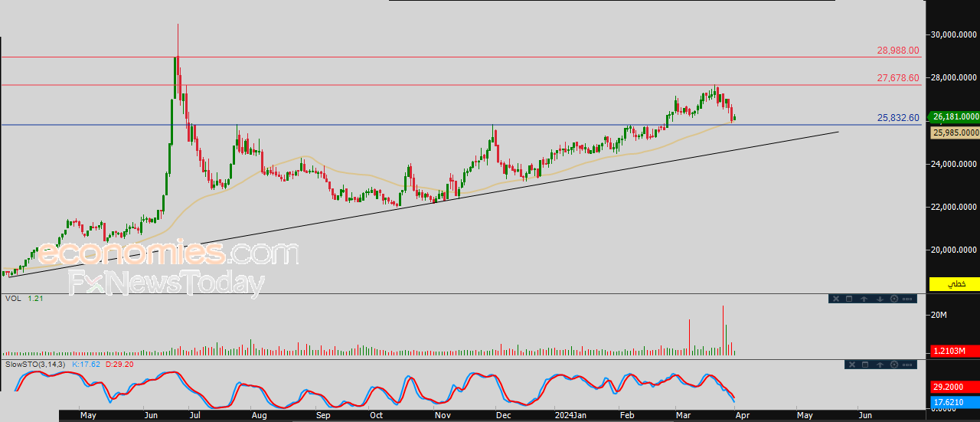Click the 27,678.60 resistance level label
The height and width of the screenshot is (422, 980).
coord(898,78)
